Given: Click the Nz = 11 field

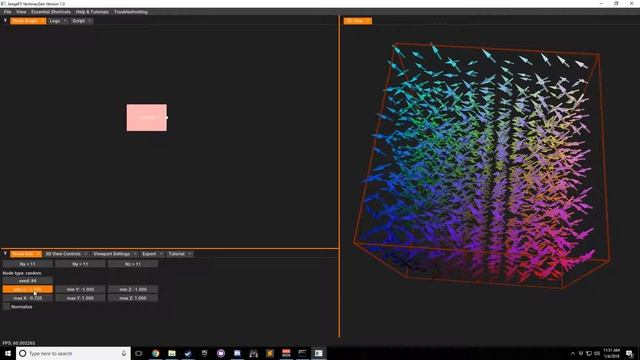Looking at the screenshot, I should coord(133,264).
